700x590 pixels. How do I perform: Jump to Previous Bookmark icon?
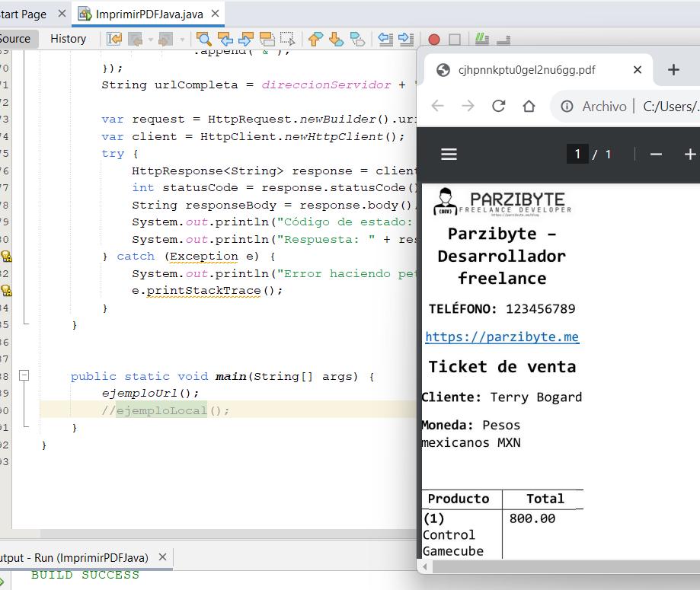coord(315,40)
